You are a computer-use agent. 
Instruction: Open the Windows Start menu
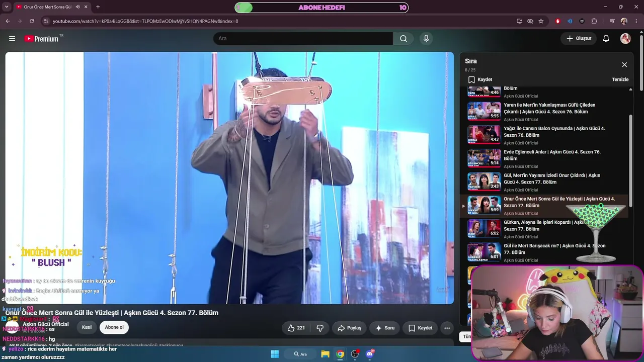pyautogui.click(x=275, y=354)
